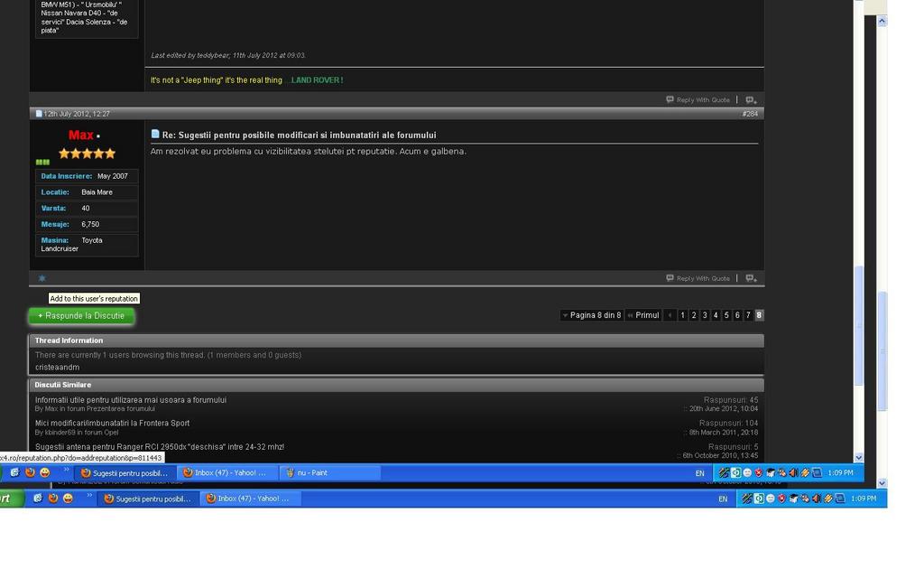This screenshot has height=578, width=924.
Task: Open Firefox from bottom quick launch bar
Action: (x=53, y=499)
